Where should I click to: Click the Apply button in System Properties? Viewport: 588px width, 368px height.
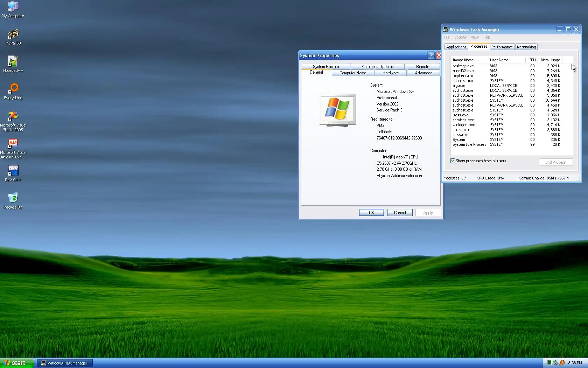tap(428, 213)
